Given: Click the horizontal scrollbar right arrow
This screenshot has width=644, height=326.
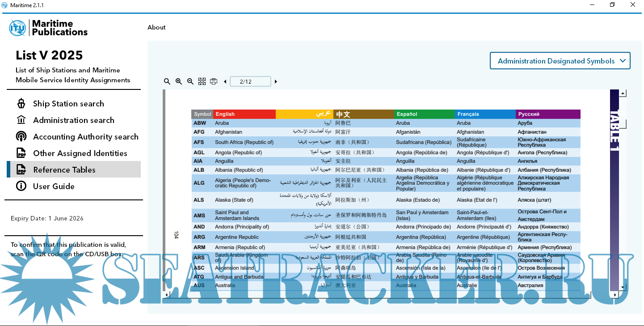Looking at the screenshot, I should [615, 295].
